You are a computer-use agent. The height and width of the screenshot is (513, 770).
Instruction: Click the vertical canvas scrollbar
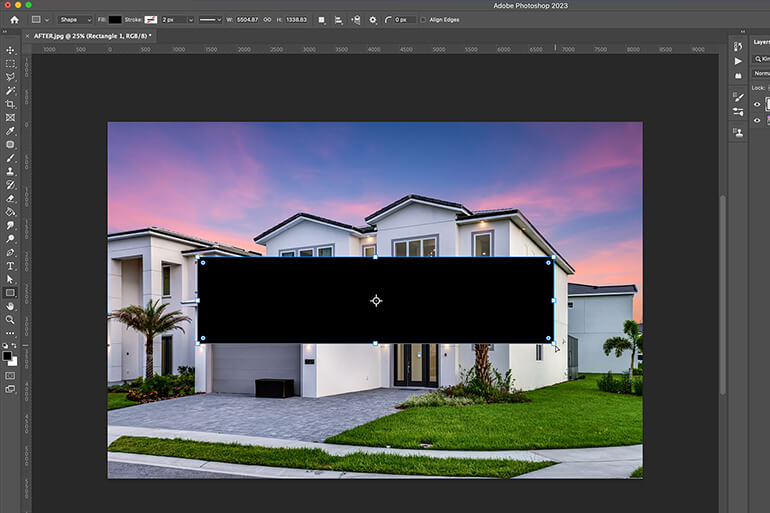point(722,295)
